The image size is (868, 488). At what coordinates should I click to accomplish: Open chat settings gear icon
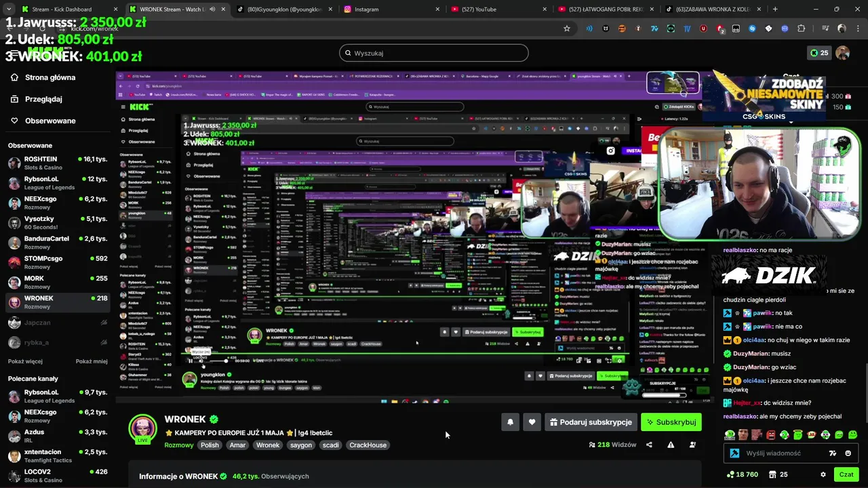[x=823, y=474]
